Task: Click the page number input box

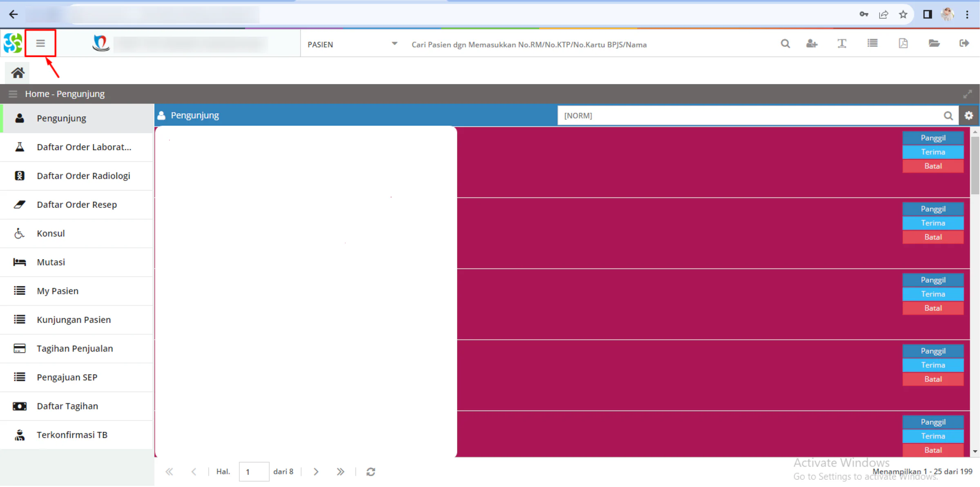Action: (x=254, y=471)
